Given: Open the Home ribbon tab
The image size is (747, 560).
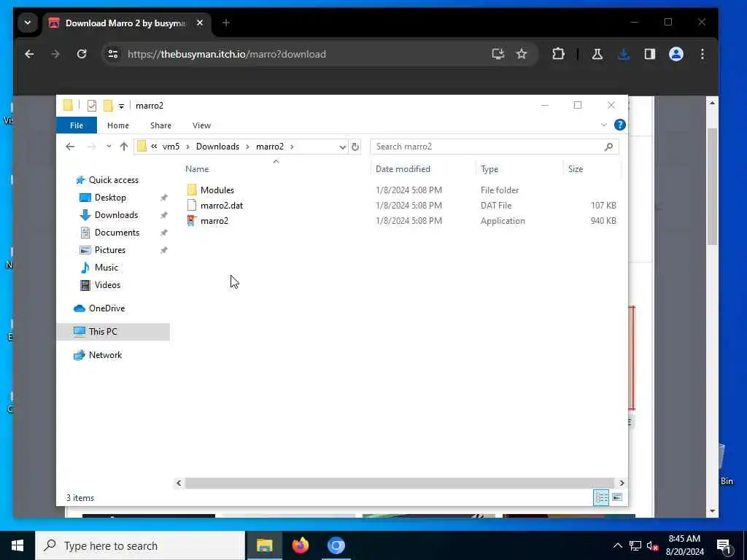Looking at the screenshot, I should pyautogui.click(x=117, y=125).
